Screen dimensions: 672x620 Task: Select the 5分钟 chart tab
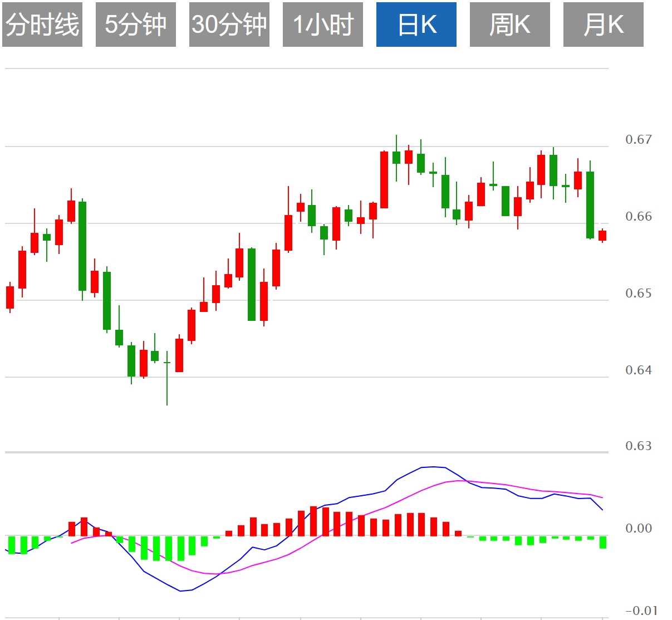click(136, 25)
